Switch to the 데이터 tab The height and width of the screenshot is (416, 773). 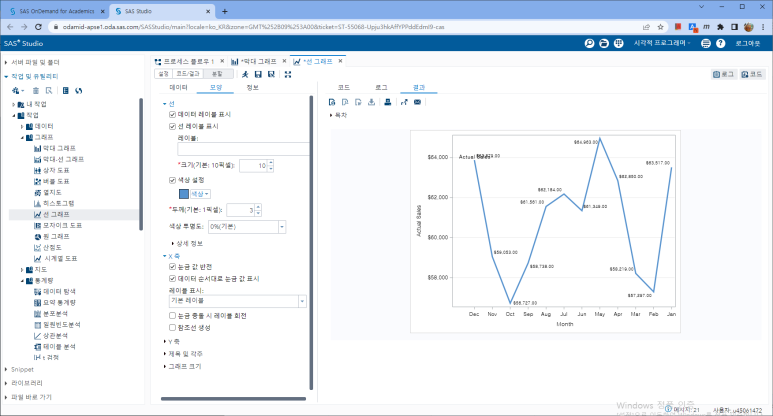click(178, 87)
